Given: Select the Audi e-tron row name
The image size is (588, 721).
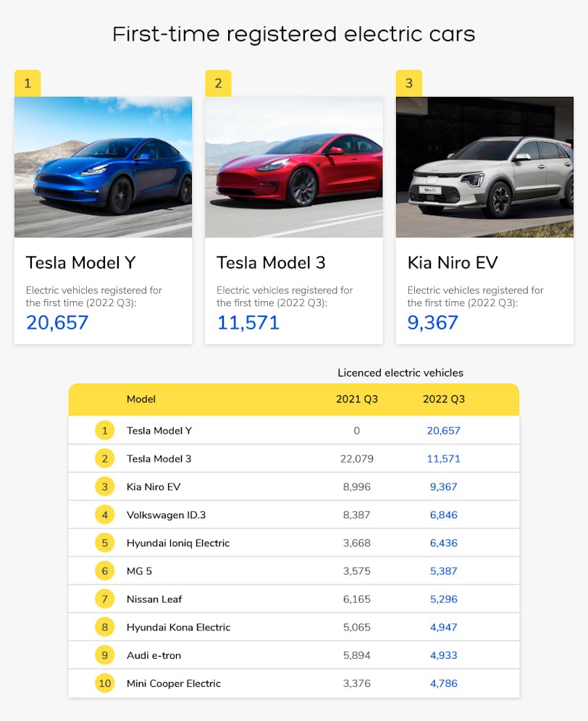Looking at the screenshot, I should (x=154, y=655).
